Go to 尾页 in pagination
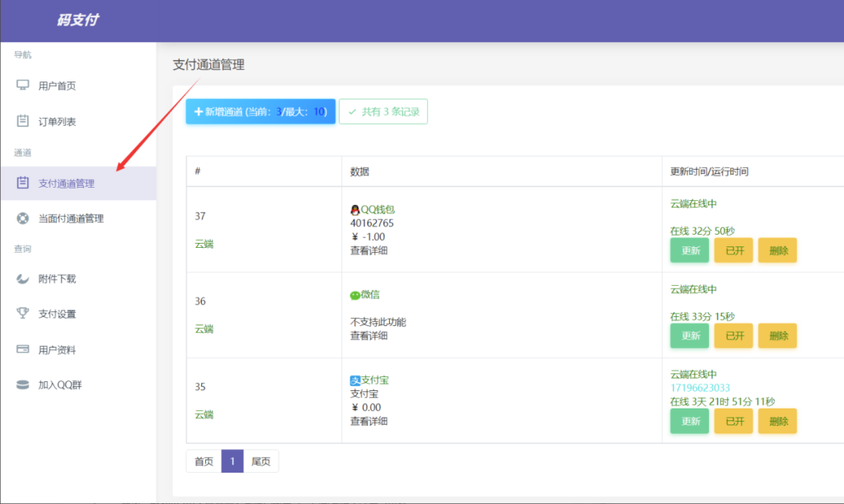Viewport: 844px width, 504px height. click(x=261, y=461)
